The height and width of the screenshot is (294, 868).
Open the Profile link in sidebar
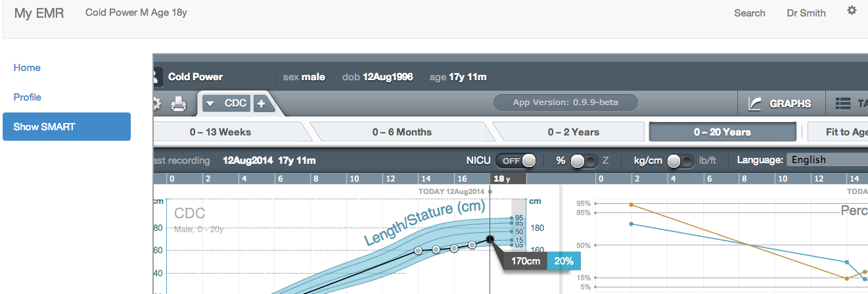[28, 97]
